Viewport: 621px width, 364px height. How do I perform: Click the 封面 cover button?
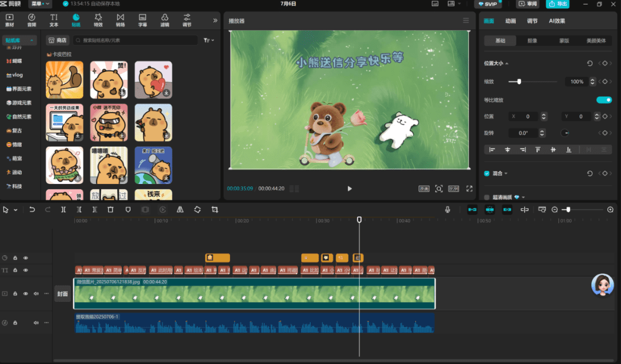point(63,294)
